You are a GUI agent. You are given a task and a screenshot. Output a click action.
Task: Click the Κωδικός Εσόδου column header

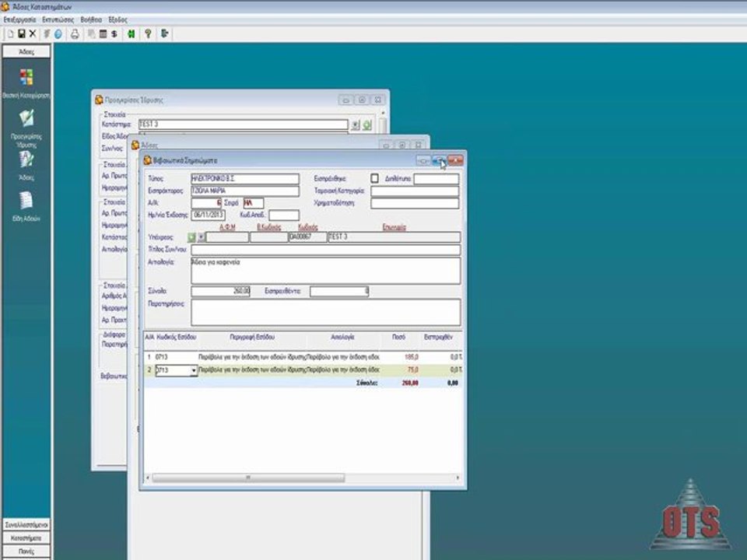pyautogui.click(x=177, y=337)
